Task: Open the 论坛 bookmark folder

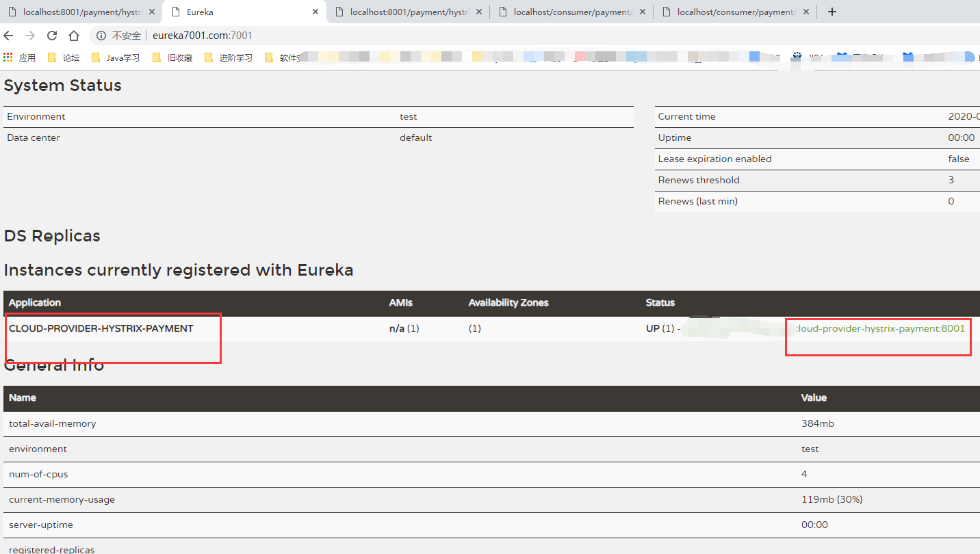Action: pyautogui.click(x=64, y=58)
